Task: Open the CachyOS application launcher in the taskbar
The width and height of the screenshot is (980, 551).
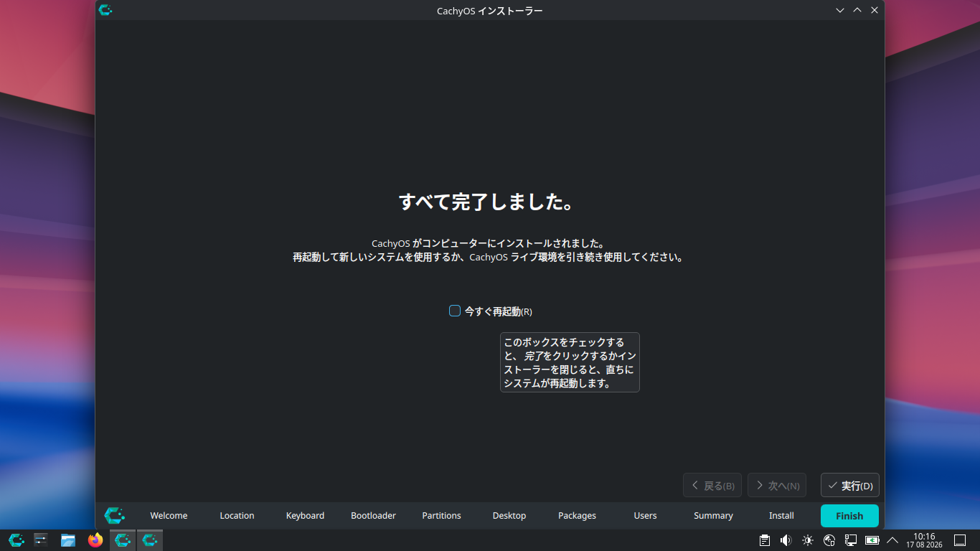Action: click(x=17, y=540)
